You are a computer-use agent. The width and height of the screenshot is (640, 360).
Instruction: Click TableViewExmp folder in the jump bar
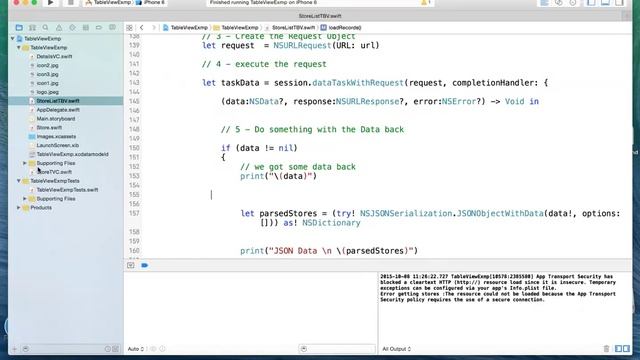[236, 28]
